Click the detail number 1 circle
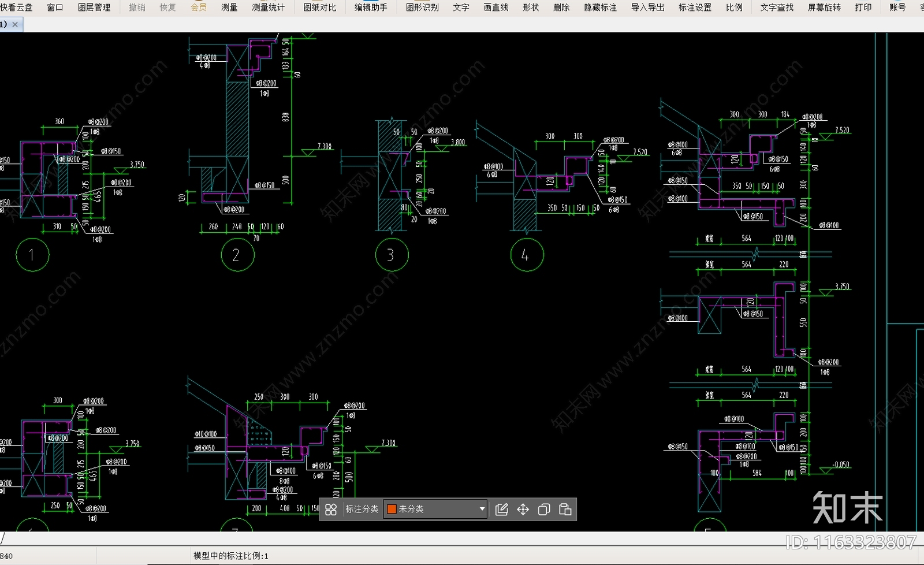Viewport: 924px width, 565px height. pos(32,255)
